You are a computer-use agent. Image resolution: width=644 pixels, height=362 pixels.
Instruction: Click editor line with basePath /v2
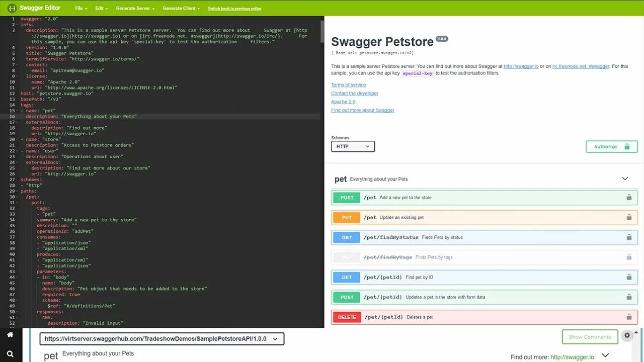point(40,99)
